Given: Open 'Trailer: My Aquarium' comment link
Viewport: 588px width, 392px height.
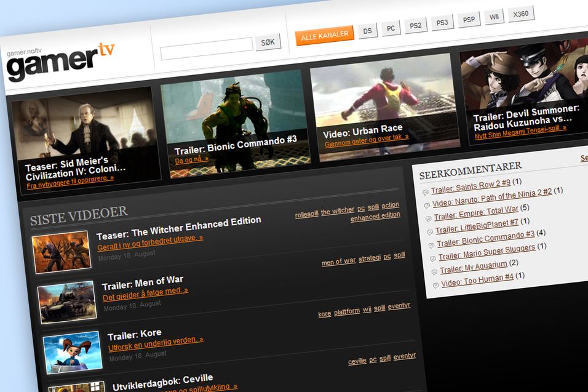Looking at the screenshot, I should (x=474, y=266).
